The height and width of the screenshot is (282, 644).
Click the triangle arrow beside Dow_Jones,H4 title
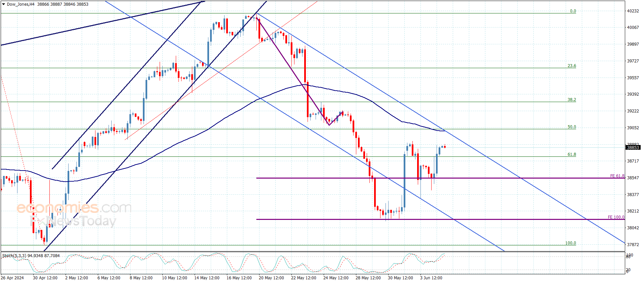tap(3, 4)
